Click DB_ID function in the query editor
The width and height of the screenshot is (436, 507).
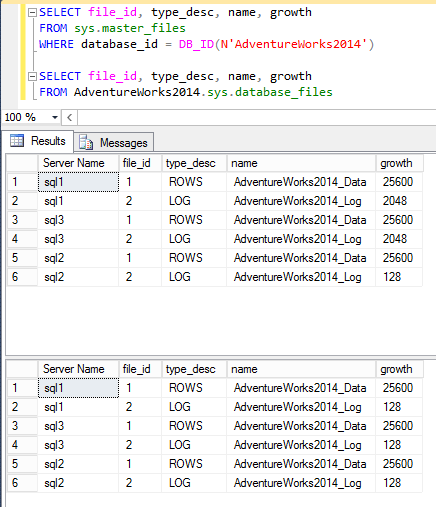pyautogui.click(x=196, y=44)
